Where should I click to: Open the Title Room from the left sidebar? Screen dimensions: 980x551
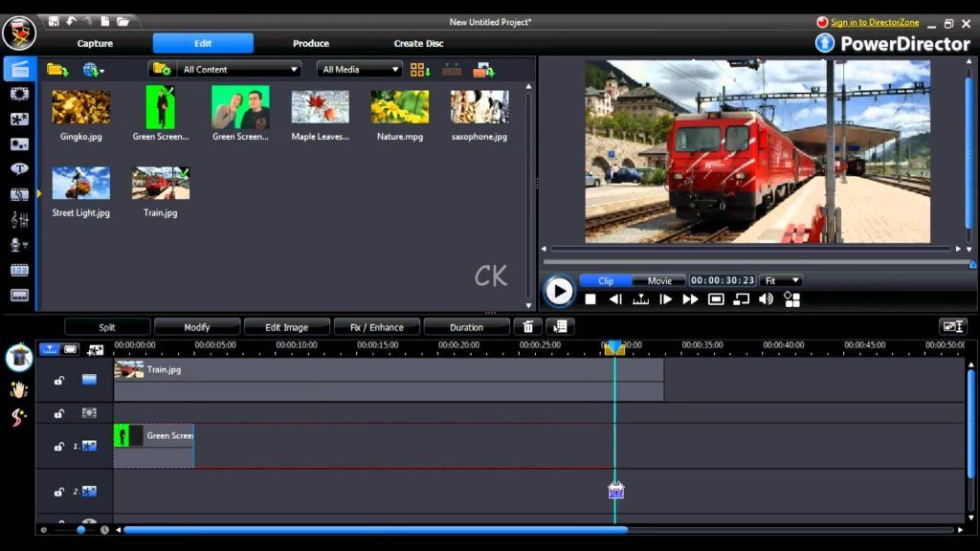click(18, 168)
